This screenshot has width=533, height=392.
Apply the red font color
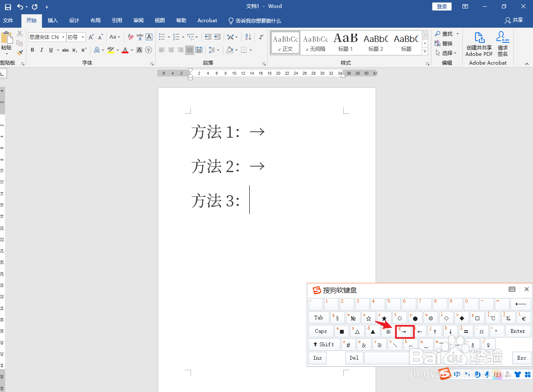(x=125, y=50)
